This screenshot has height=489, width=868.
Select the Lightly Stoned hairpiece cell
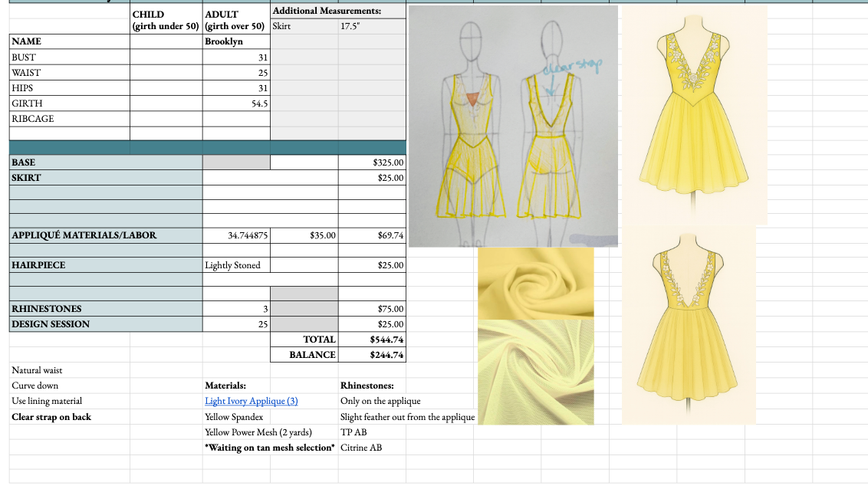(236, 265)
